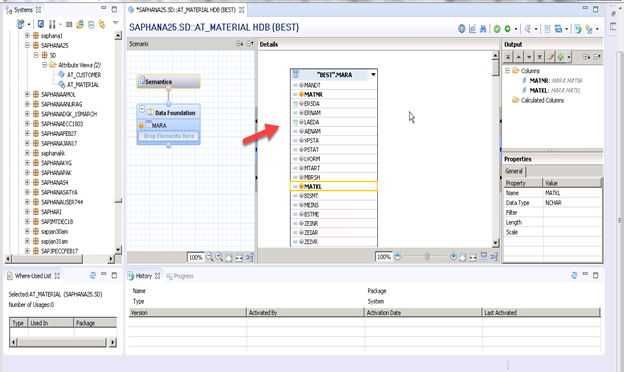Toggle the orange output dot next to MATKL
The image size is (624, 372).
(301, 186)
